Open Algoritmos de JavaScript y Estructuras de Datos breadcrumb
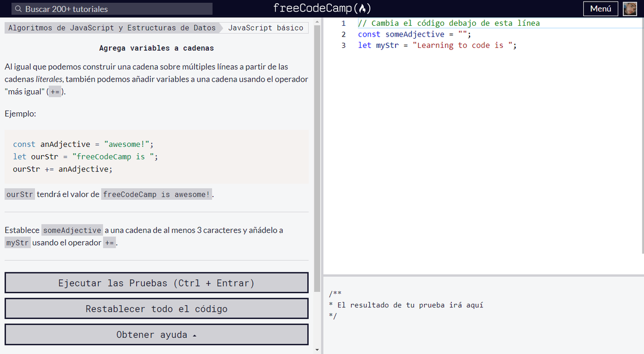 [112, 28]
